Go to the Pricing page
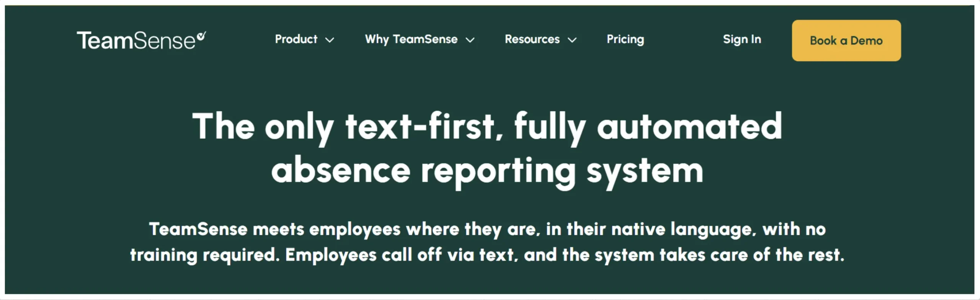Image resolution: width=980 pixels, height=300 pixels. 626,39
